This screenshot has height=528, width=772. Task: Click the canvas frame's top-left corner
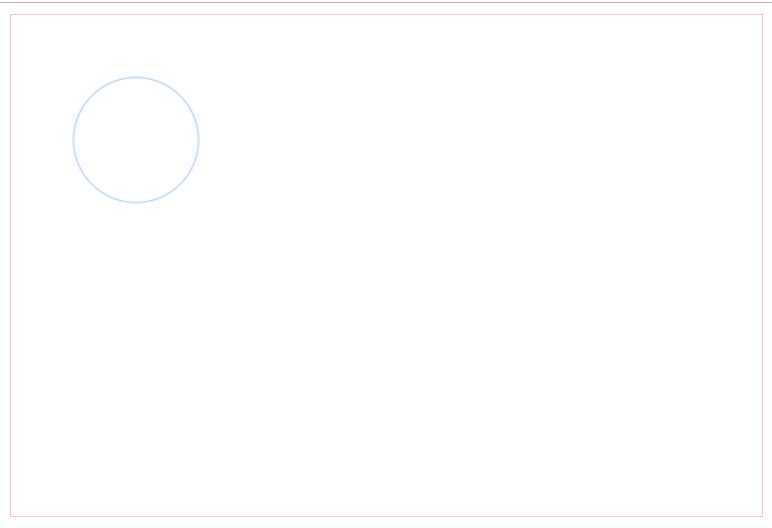10,14
